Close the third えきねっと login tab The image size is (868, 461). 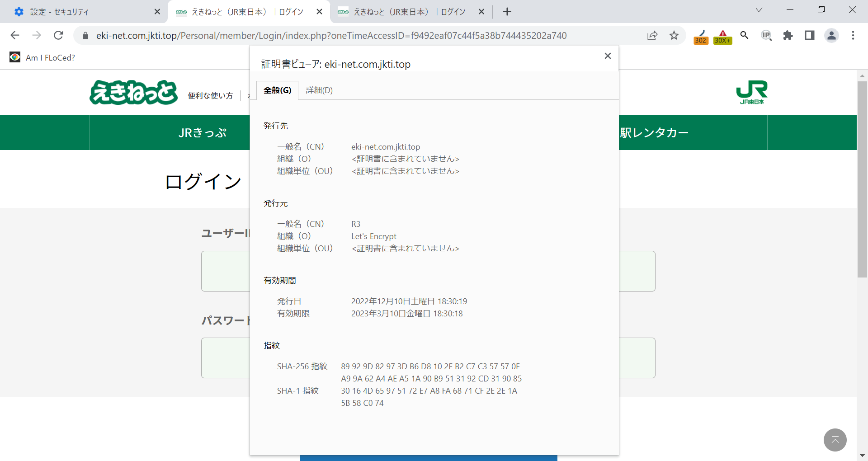pos(481,12)
